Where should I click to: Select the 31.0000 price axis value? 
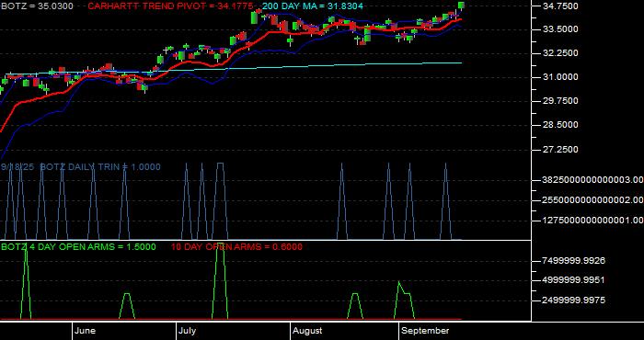click(560, 77)
